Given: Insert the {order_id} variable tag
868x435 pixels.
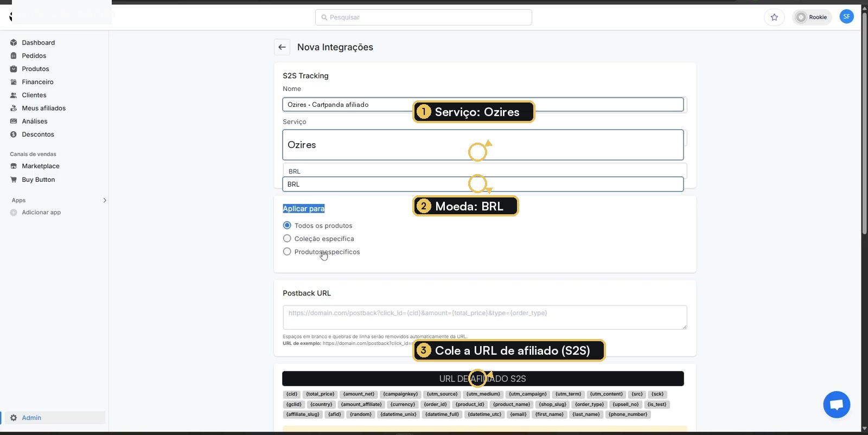Looking at the screenshot, I should tap(435, 405).
